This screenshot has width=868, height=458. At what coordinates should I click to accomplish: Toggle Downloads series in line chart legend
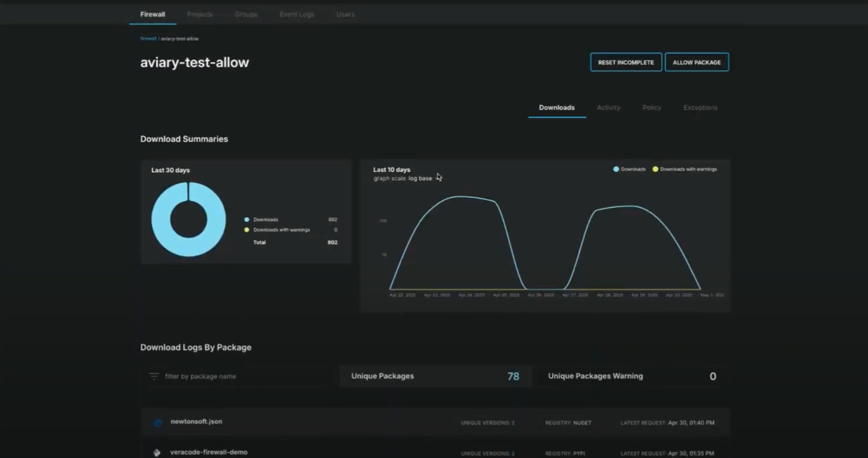629,169
